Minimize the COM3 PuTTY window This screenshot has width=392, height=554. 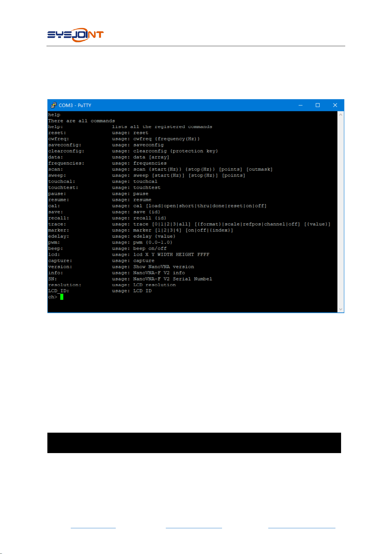(x=300, y=105)
